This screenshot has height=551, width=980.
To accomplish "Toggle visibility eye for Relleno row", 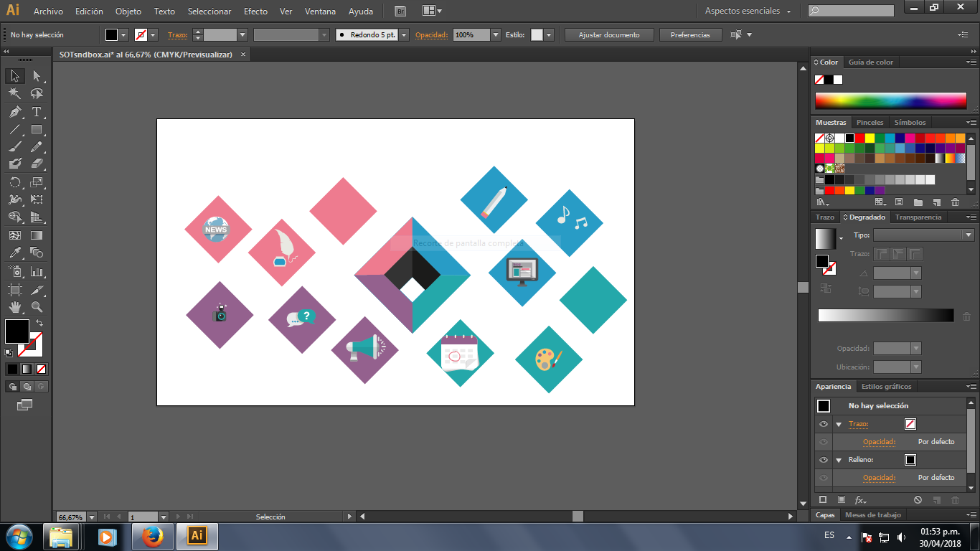I will (x=824, y=460).
